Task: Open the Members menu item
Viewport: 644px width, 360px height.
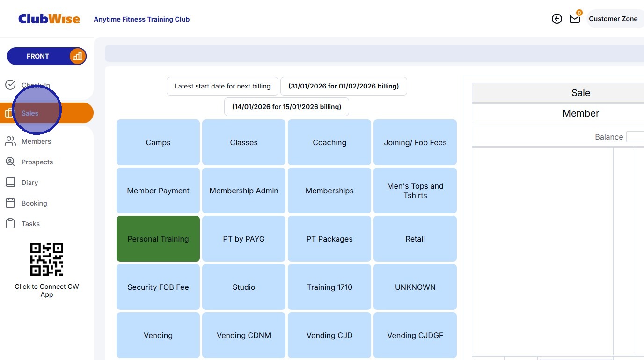Action: (37, 141)
